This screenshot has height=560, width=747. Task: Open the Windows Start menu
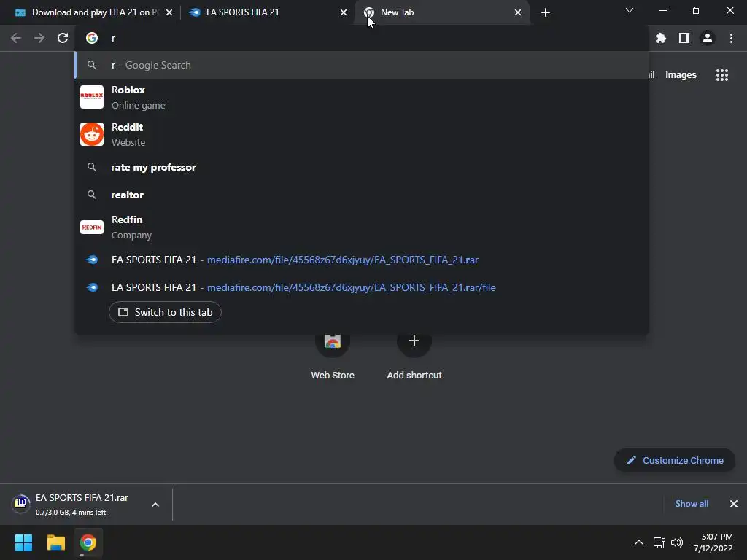coord(24,542)
